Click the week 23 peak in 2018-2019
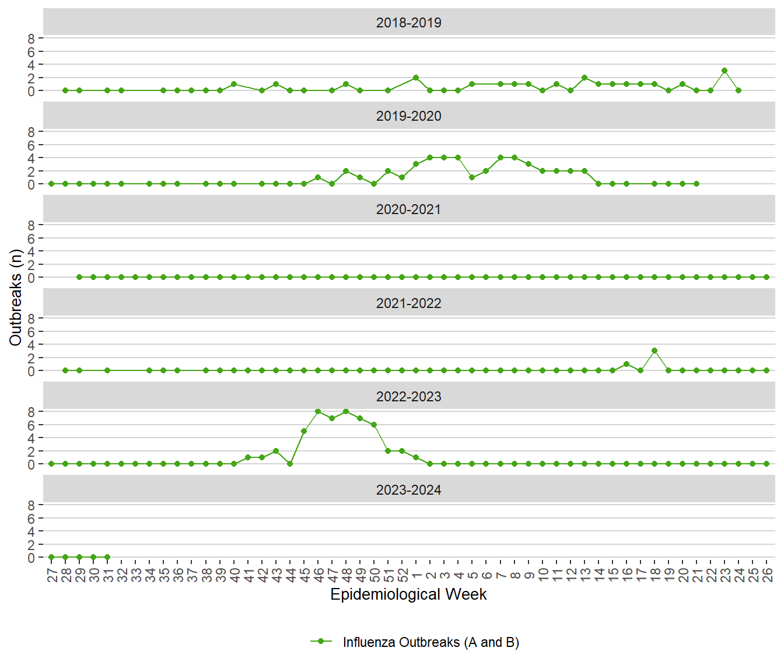784x672 pixels. point(724,71)
